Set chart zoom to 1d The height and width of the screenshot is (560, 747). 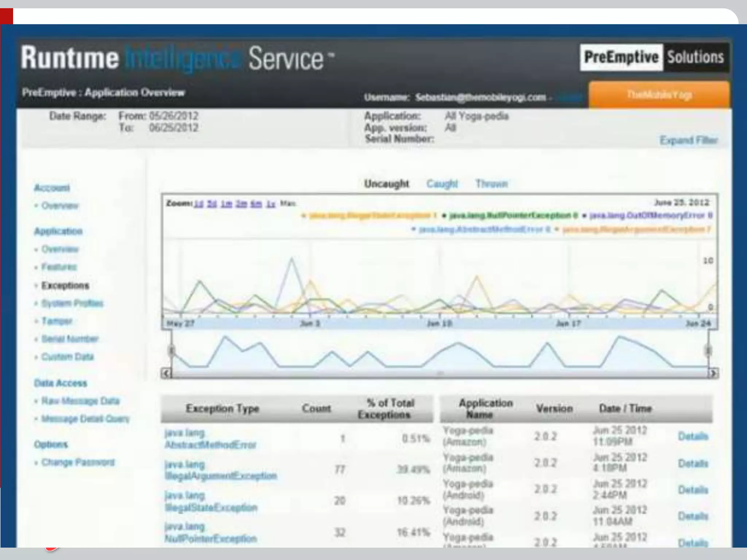(198, 204)
